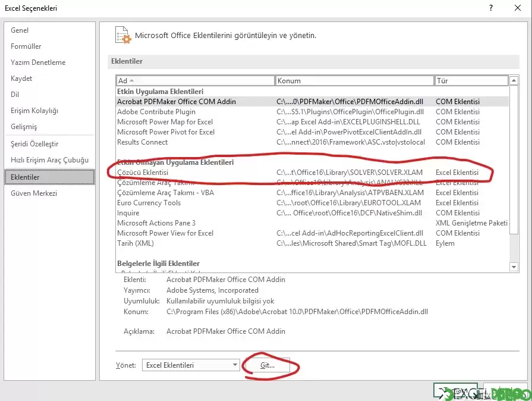Click the add-in list scroll up arrow
The height and width of the screenshot is (401, 532).
(x=514, y=80)
